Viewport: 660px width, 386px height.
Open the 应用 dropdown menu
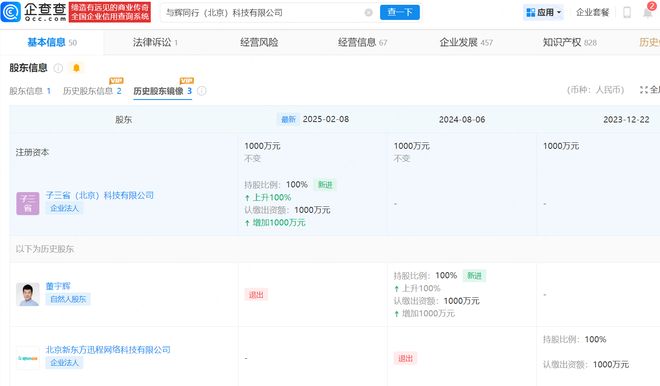click(543, 13)
